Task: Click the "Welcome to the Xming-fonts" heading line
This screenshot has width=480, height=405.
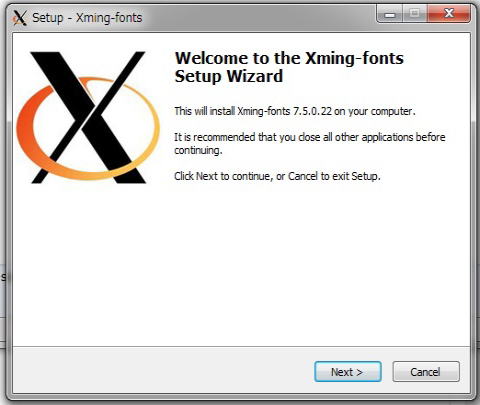Action: click(289, 58)
